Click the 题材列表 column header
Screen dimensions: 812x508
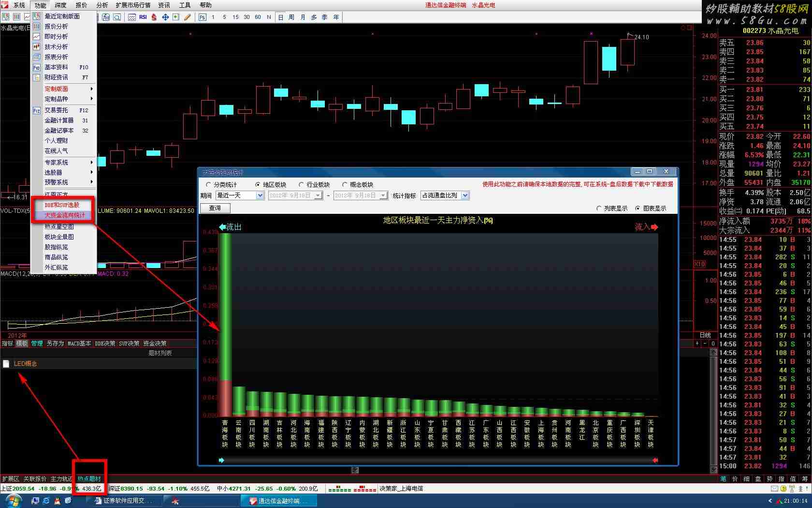pos(160,353)
